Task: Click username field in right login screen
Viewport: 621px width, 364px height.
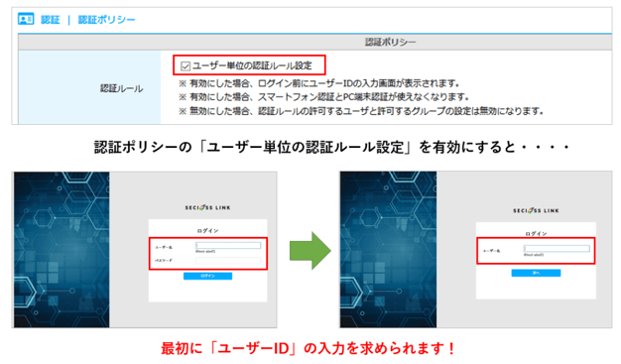Action: (x=557, y=249)
